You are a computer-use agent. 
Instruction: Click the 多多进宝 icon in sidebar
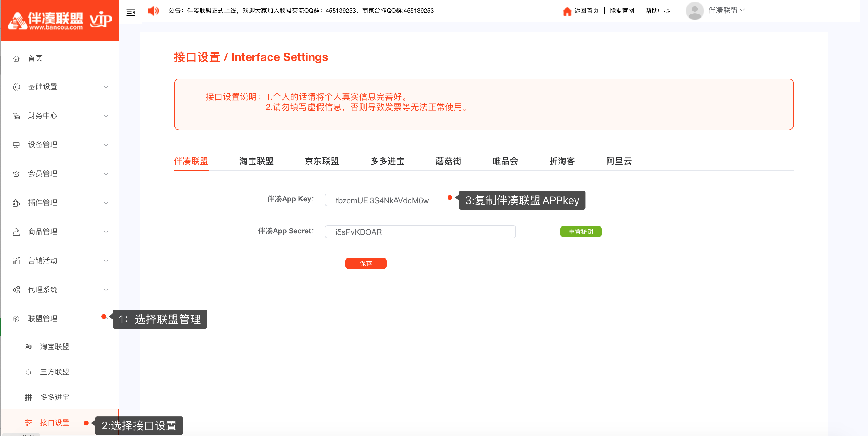pos(28,398)
